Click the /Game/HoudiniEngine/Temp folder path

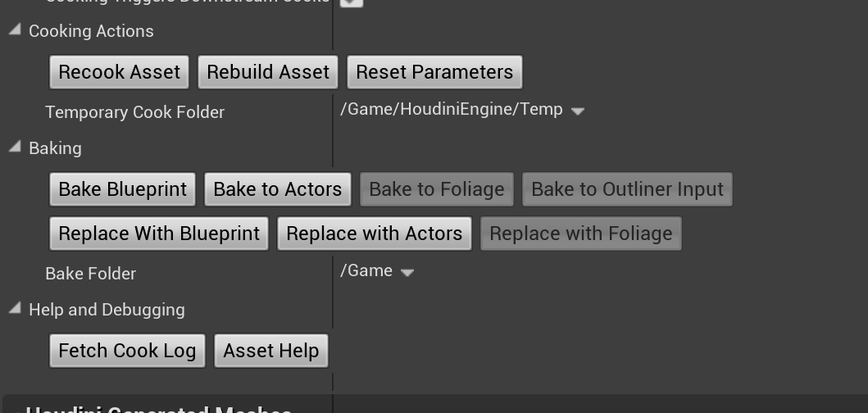tap(451, 110)
